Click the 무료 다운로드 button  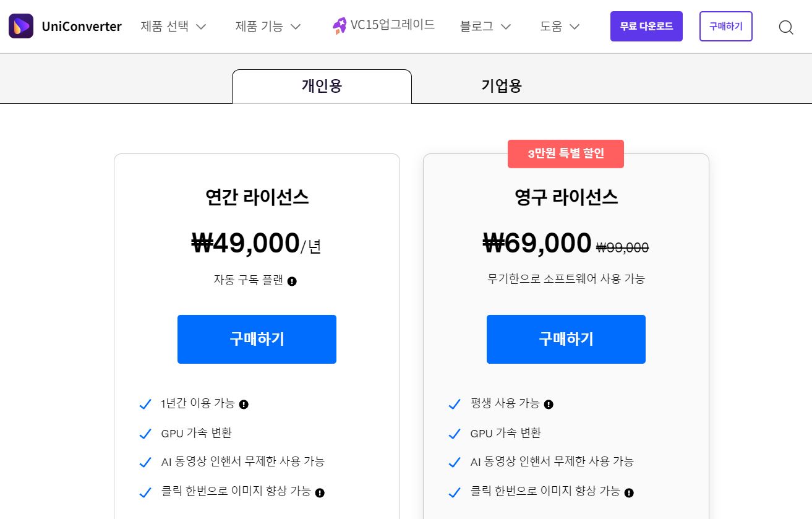click(646, 26)
